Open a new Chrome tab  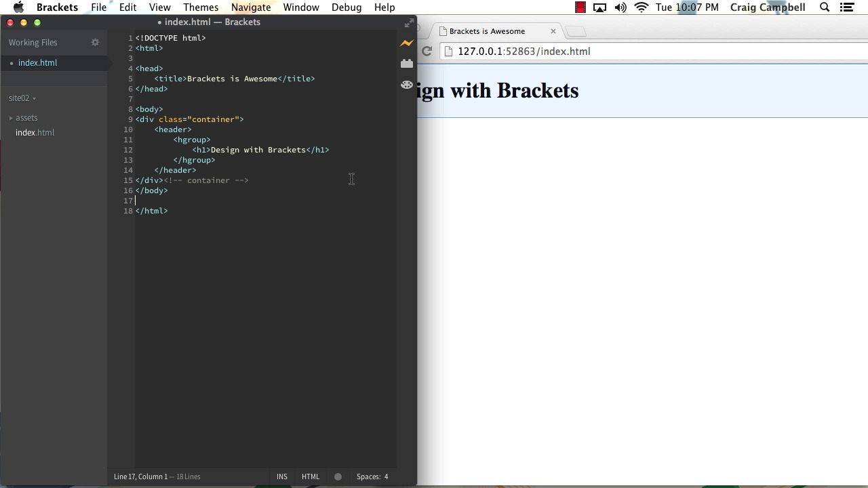coord(575,31)
